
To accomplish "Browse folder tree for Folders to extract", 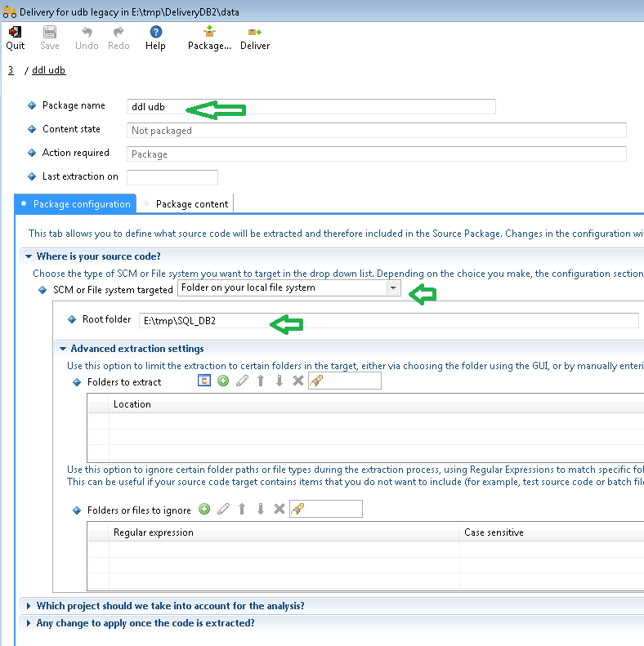I will pyautogui.click(x=204, y=381).
